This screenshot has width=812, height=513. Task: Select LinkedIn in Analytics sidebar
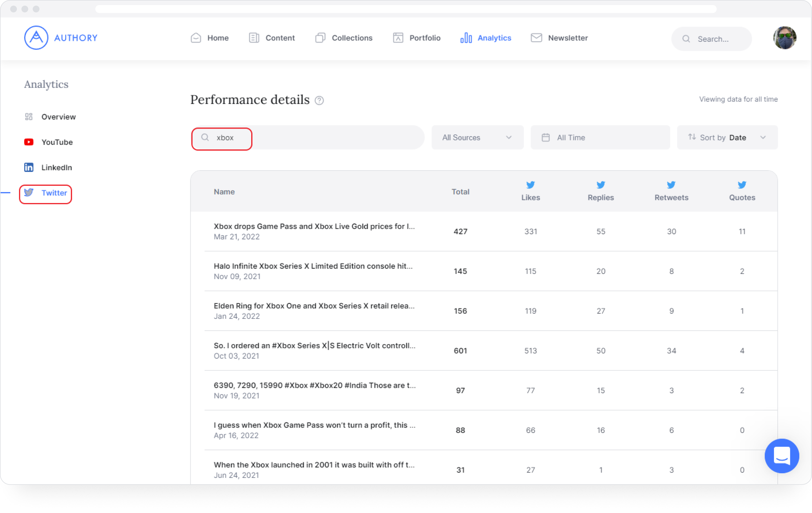[57, 167]
